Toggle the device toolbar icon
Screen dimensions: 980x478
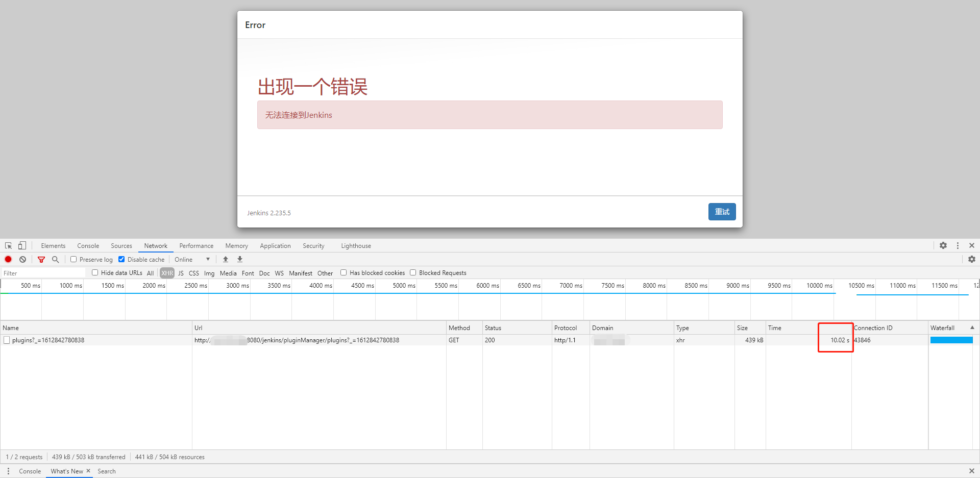[22, 245]
